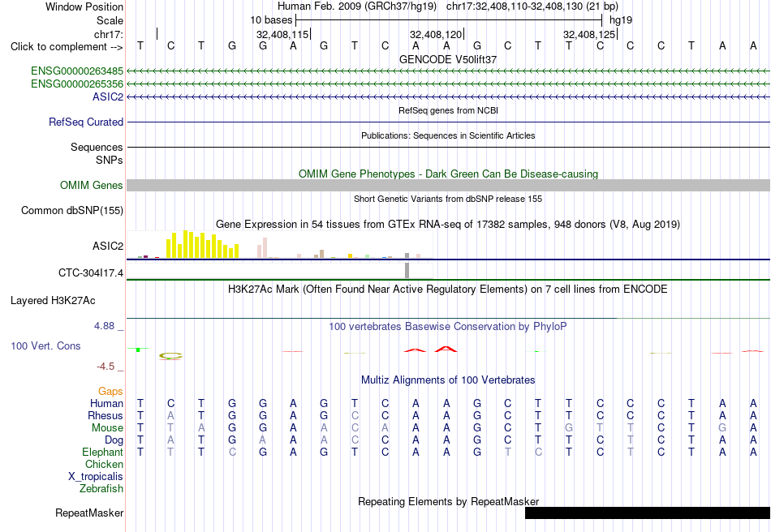Click the hg19 label beside the scale bar

[x=621, y=20]
